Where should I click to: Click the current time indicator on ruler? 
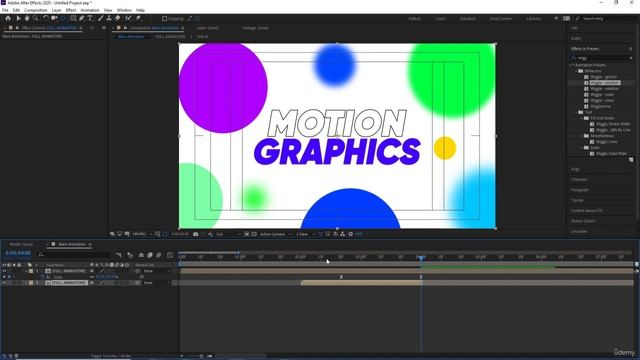pyautogui.click(x=421, y=257)
